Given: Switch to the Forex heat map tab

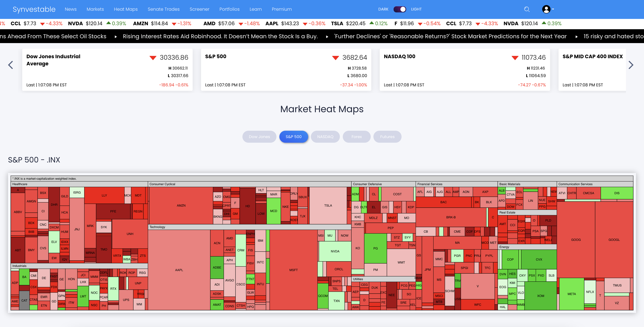Looking at the screenshot, I should [356, 137].
